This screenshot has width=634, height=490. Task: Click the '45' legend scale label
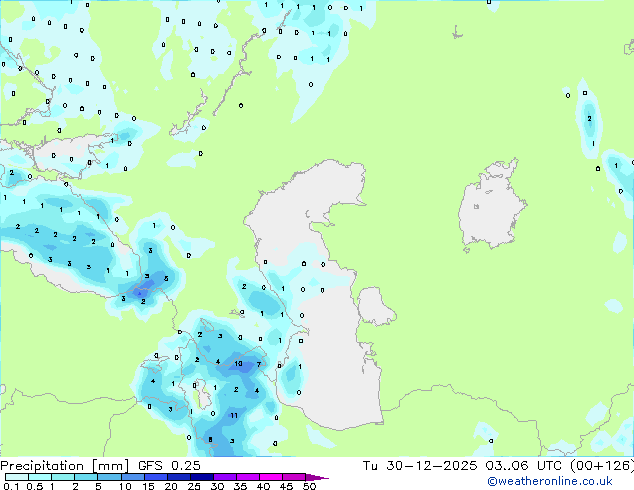(286, 486)
